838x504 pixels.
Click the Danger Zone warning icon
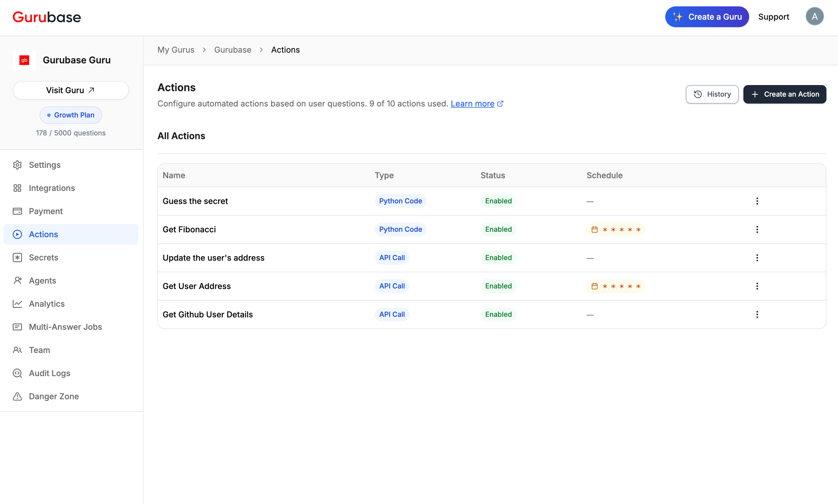point(17,396)
